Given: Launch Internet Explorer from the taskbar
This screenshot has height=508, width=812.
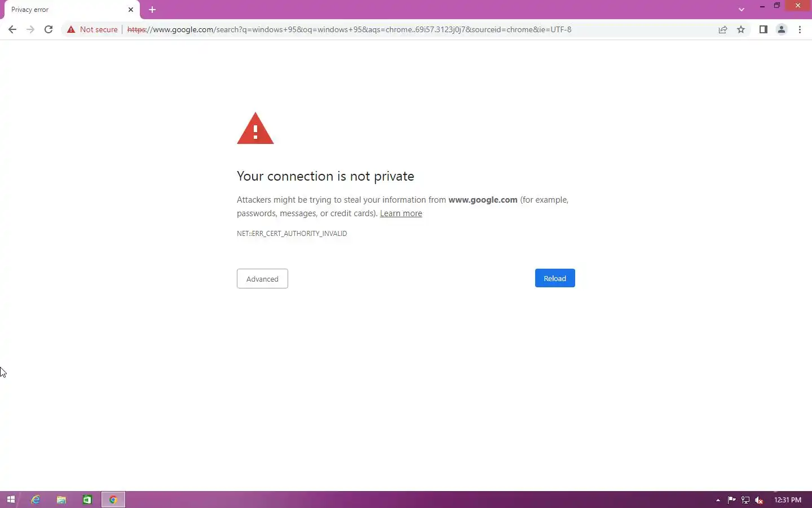Looking at the screenshot, I should (36, 500).
